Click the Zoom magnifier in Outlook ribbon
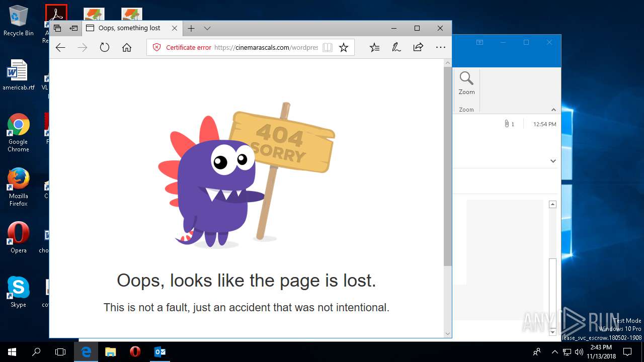Viewport: 644px width, 362px height. [x=466, y=83]
